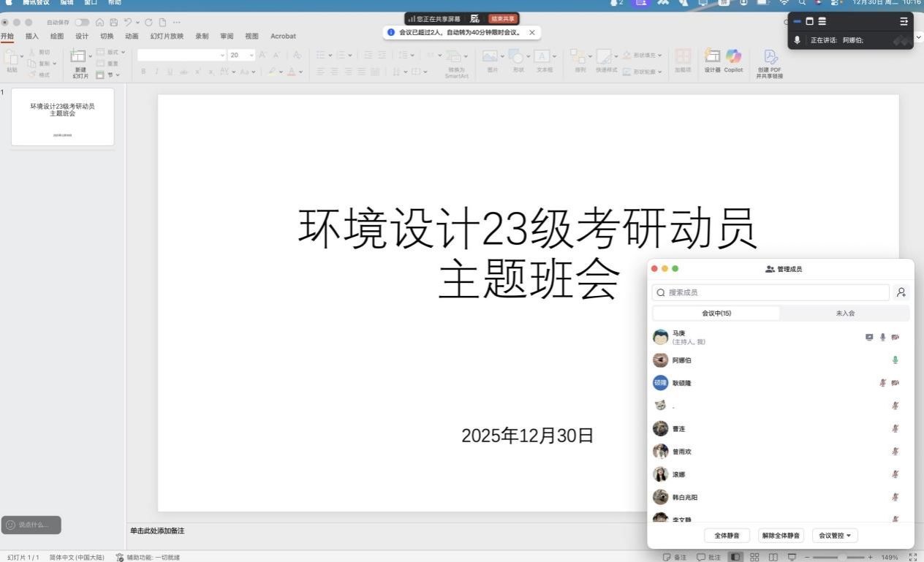
Task: Click the slide sorter view icon in status bar
Action: pyautogui.click(x=754, y=557)
